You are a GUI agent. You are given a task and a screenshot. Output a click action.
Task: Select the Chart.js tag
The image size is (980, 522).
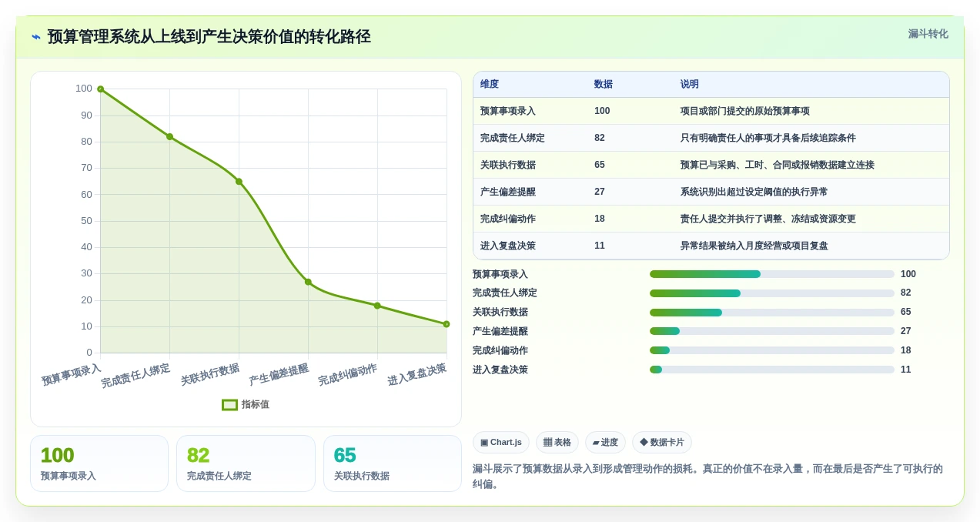(501, 442)
